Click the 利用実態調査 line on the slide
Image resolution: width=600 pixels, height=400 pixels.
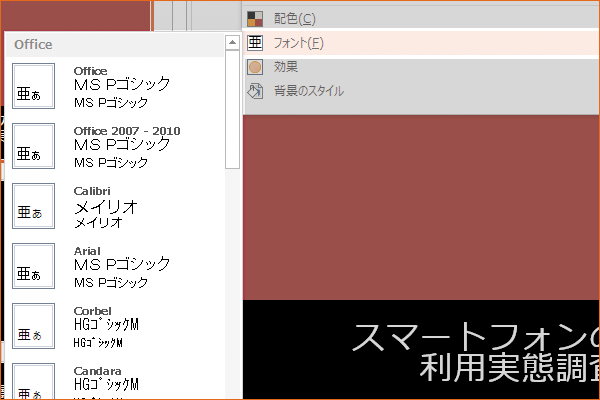click(510, 367)
